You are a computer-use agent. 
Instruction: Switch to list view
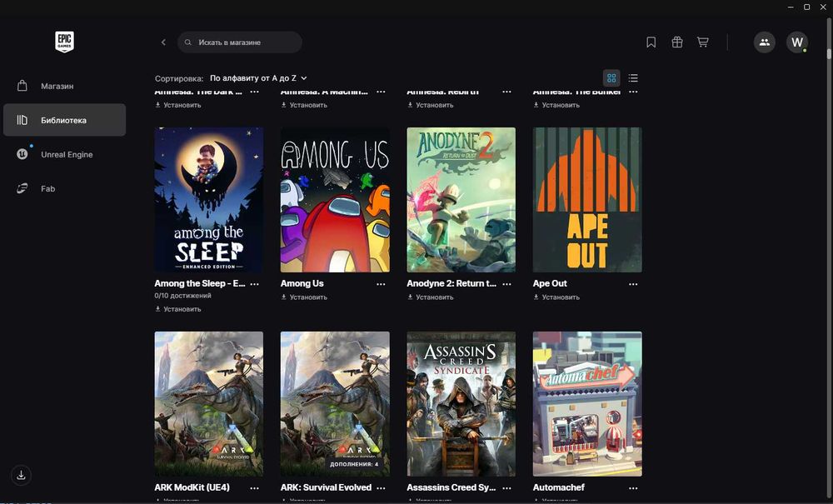coord(633,78)
